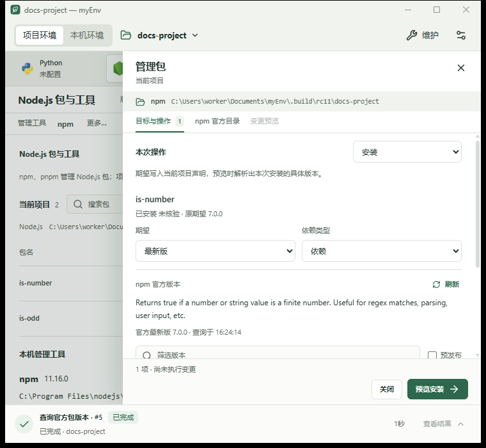Click the 关闭 button
486x448 pixels.
387,389
